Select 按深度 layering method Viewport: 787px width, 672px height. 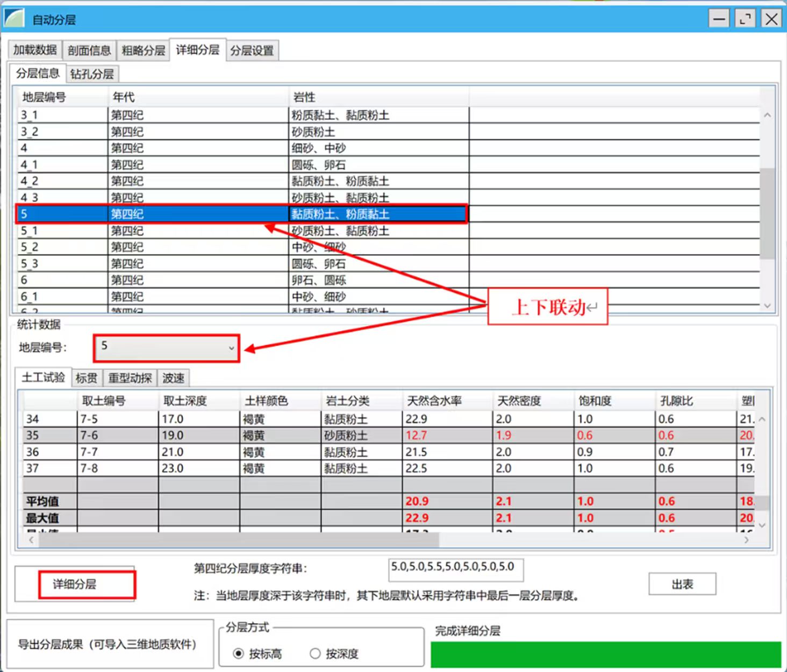pos(316,654)
